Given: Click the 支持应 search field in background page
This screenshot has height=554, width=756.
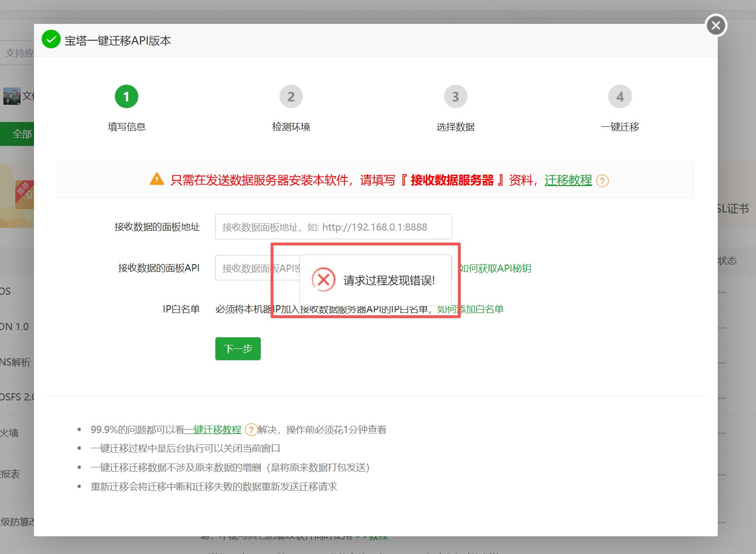Looking at the screenshot, I should (x=18, y=53).
